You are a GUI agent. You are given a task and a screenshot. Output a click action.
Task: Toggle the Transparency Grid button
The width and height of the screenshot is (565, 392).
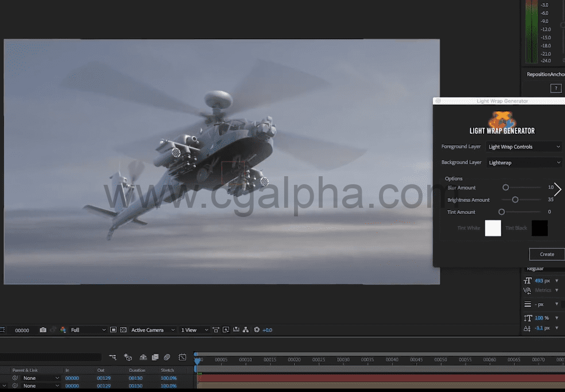pos(123,330)
